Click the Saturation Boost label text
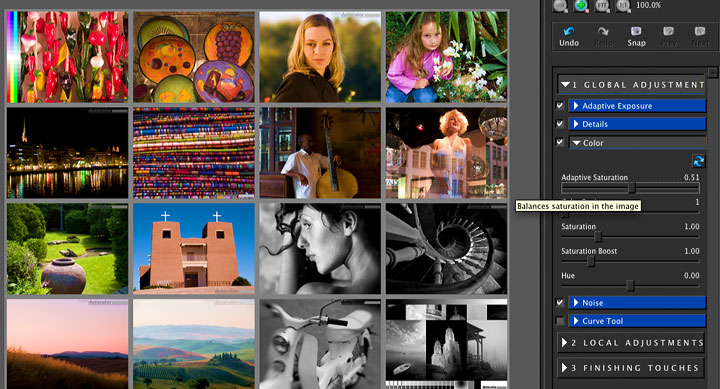The height and width of the screenshot is (389, 720). point(589,251)
